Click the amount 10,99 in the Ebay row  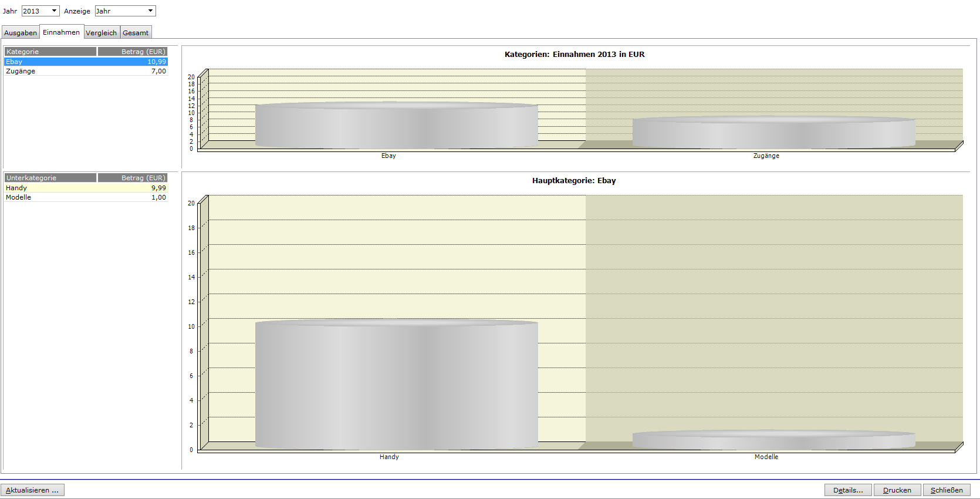pyautogui.click(x=157, y=62)
